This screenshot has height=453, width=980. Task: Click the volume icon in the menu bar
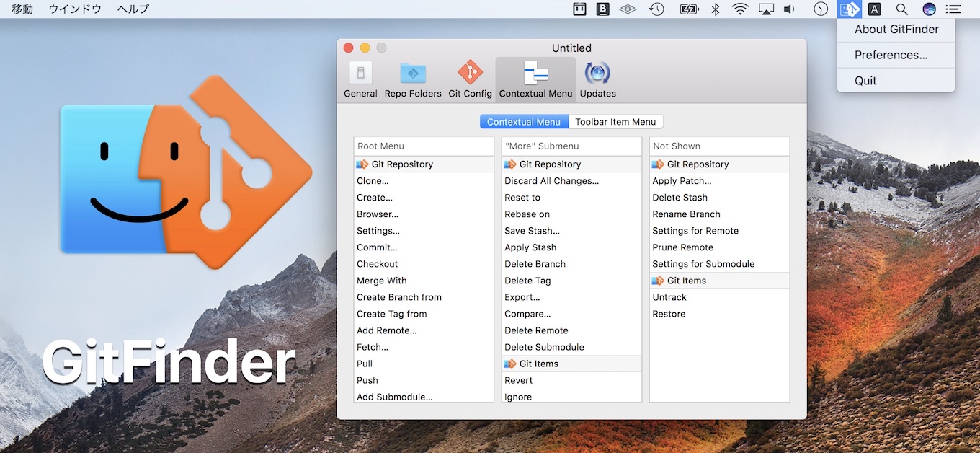tap(789, 9)
